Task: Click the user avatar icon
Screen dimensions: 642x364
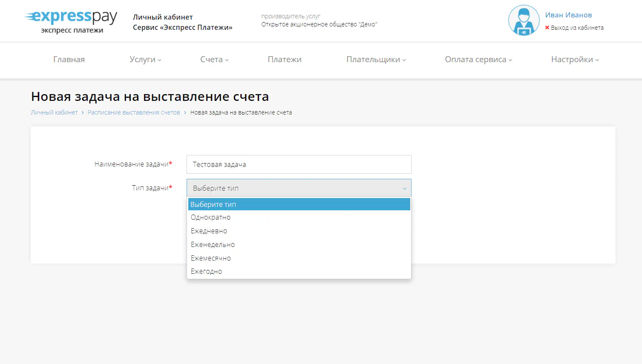Action: click(x=523, y=20)
